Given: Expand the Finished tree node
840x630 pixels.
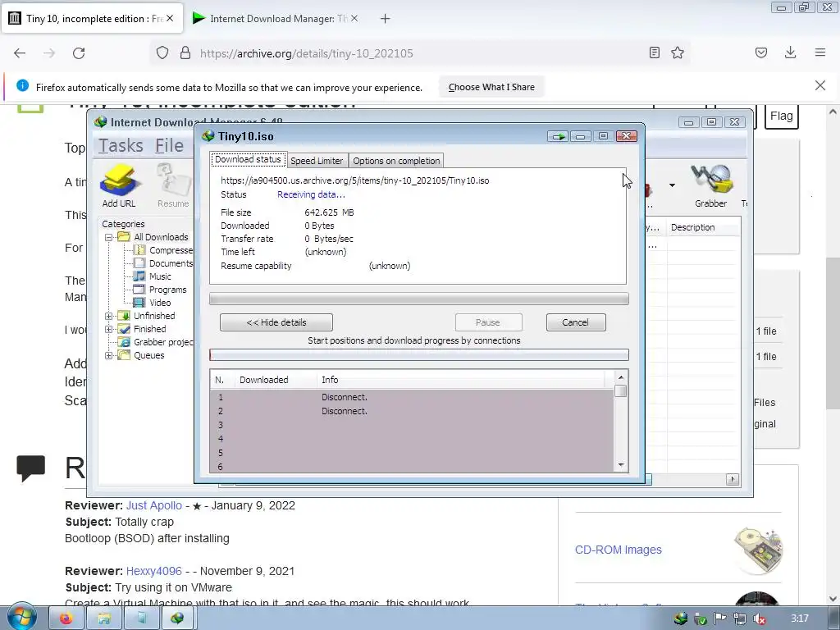Looking at the screenshot, I should click(109, 330).
